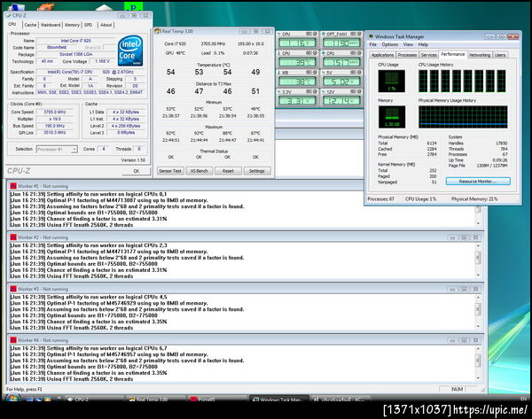Click Prime95 Worker #1 window red icon
Viewport: 532px width, 419px height.
(x=13, y=186)
